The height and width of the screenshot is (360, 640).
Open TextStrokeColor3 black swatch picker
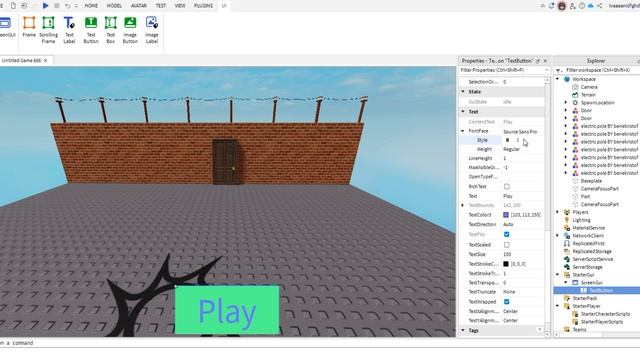click(506, 264)
